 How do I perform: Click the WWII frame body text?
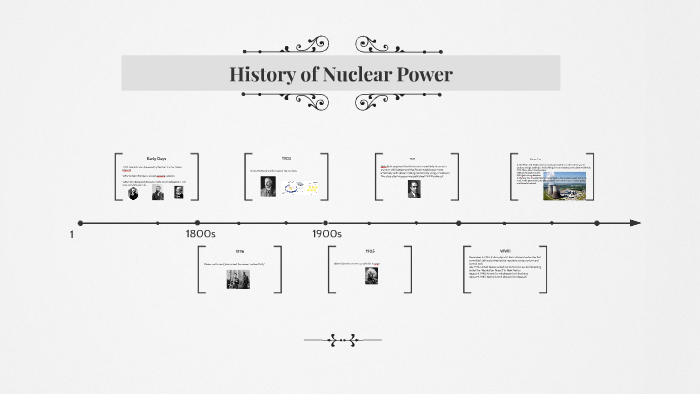pos(505,267)
